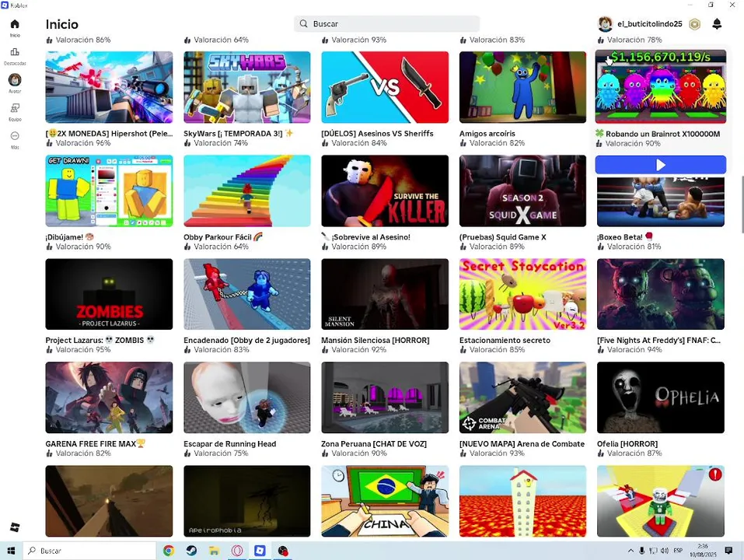Open File Explorer from the taskbar
This screenshot has width=744, height=560.
click(214, 551)
